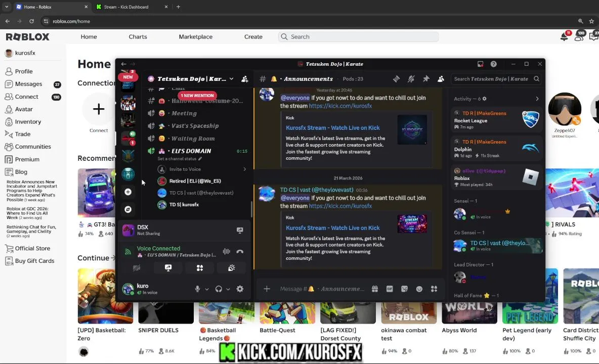Open Roblox Charts tab
Screen dimensions: 599x364
138,36
